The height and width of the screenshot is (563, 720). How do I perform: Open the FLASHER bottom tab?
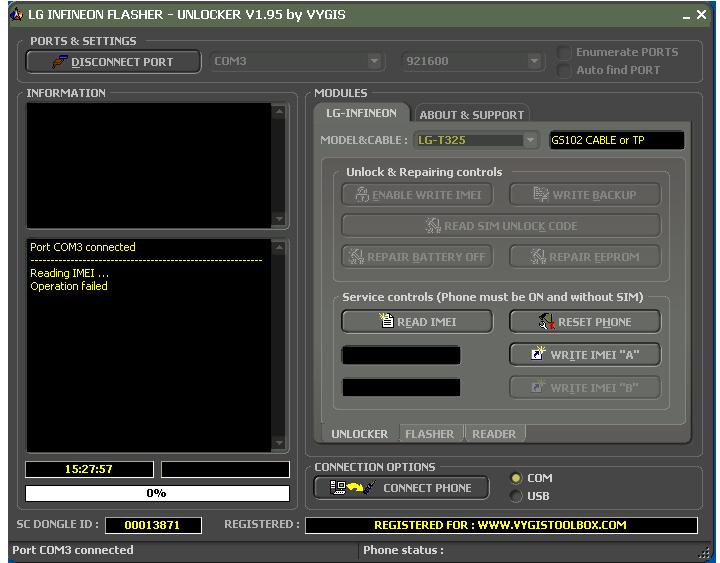click(430, 434)
